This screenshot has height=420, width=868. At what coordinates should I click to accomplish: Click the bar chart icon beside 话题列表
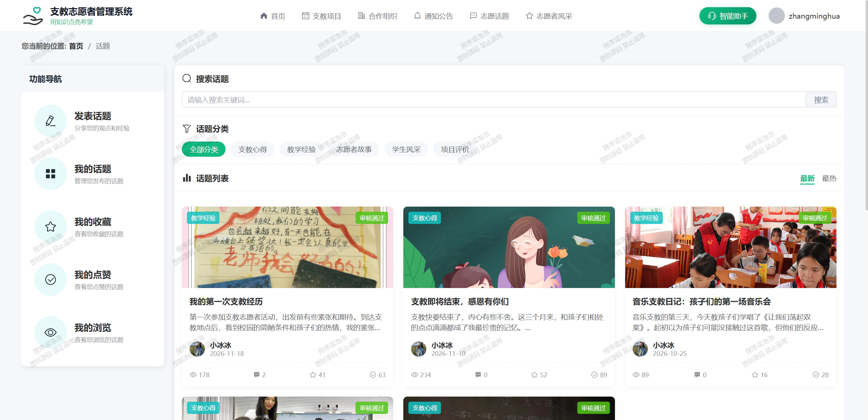tap(187, 178)
